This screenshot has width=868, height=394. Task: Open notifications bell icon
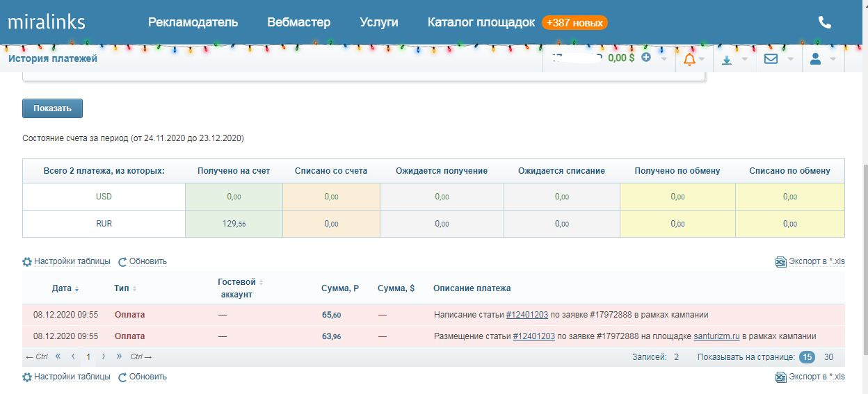tap(689, 59)
